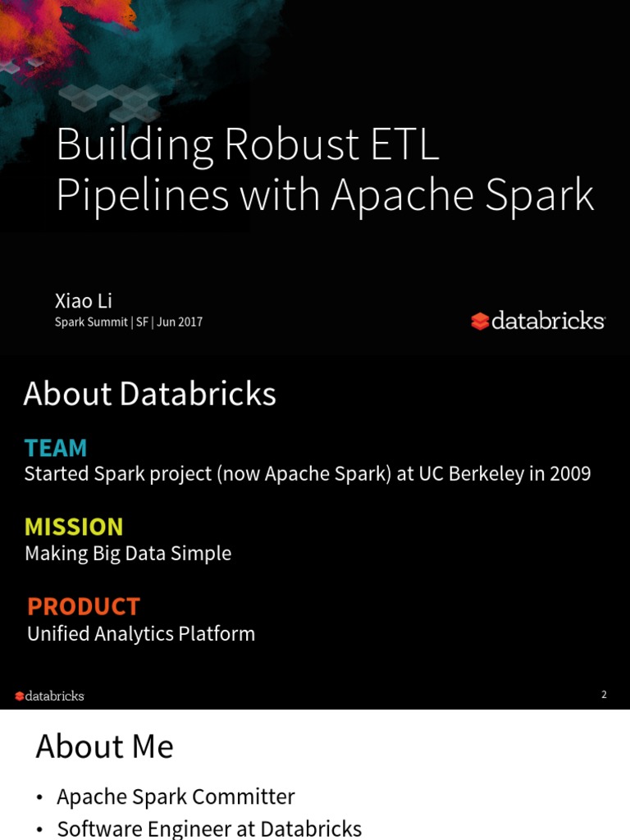Click Making Big Data Simple text

(x=128, y=554)
